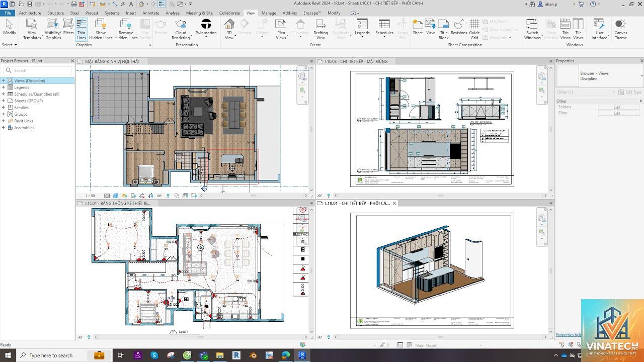The image size is (644, 362).
Task: Click the Legends button
Action: click(x=362, y=28)
